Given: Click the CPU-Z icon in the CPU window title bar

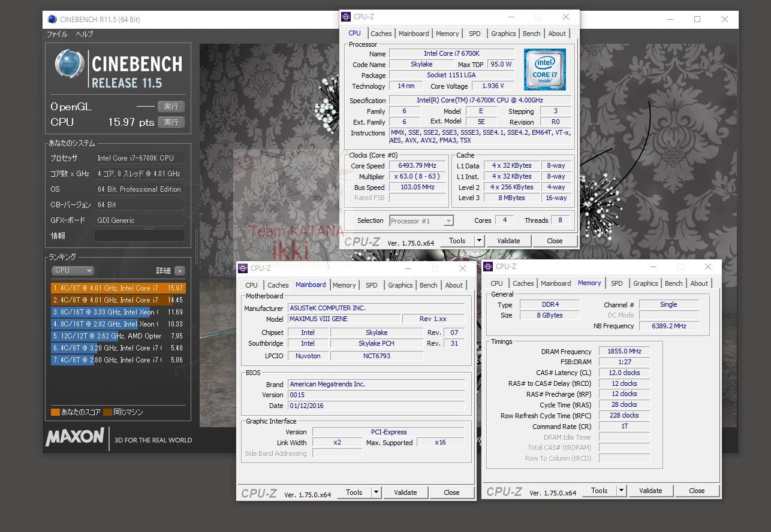Looking at the screenshot, I should coord(346,17).
